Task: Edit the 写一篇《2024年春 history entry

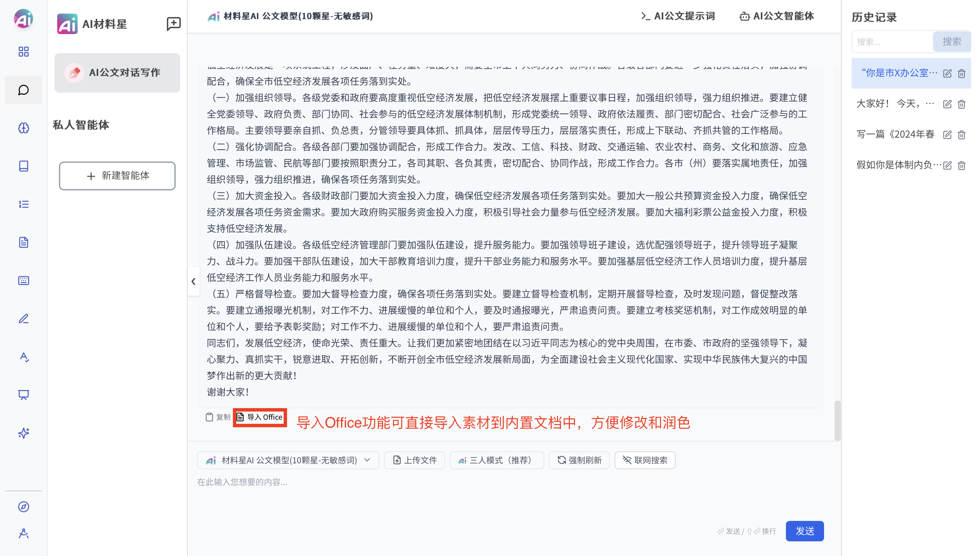Action: pos(947,135)
